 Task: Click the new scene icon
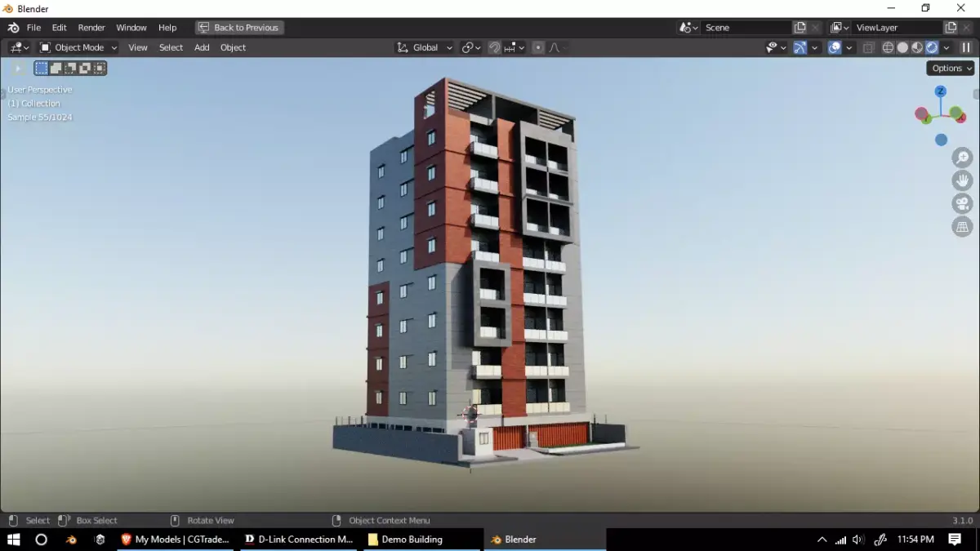click(800, 28)
